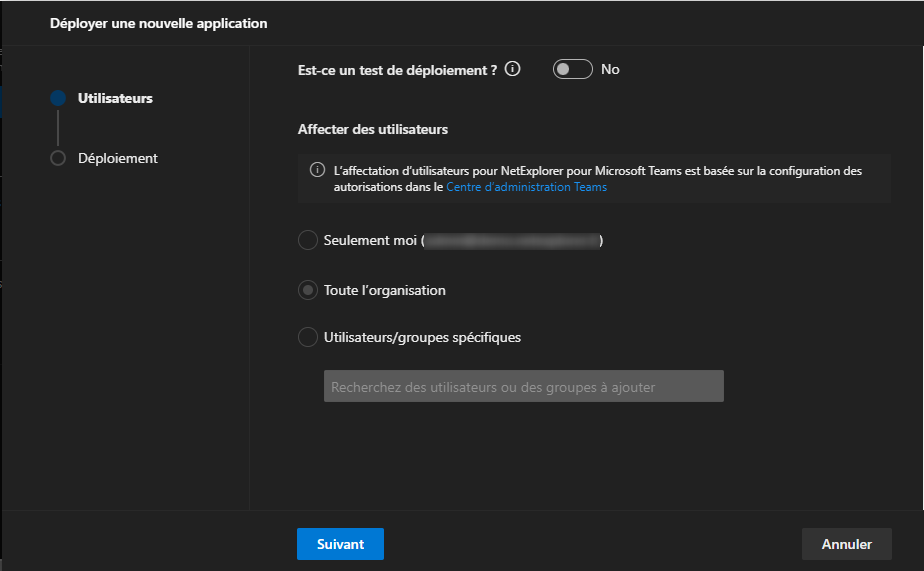The width and height of the screenshot is (924, 571).
Task: Click the blurred email after 'Seulement moi'
Action: [512, 241]
